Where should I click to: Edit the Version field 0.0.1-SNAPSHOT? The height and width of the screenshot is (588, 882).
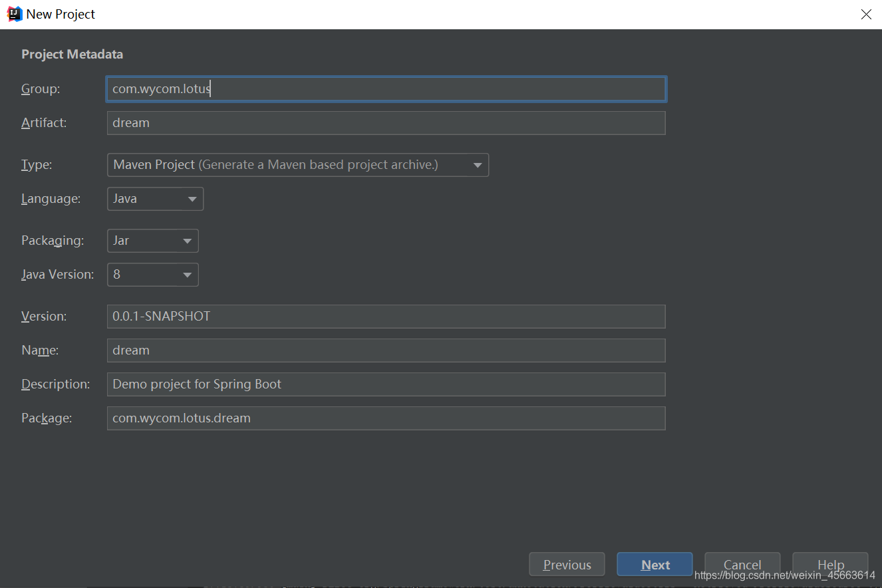point(386,317)
